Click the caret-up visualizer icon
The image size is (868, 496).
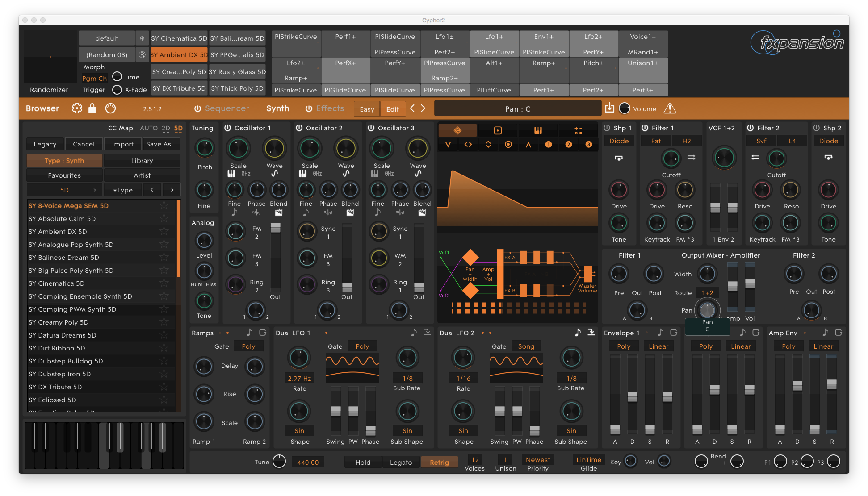(528, 144)
